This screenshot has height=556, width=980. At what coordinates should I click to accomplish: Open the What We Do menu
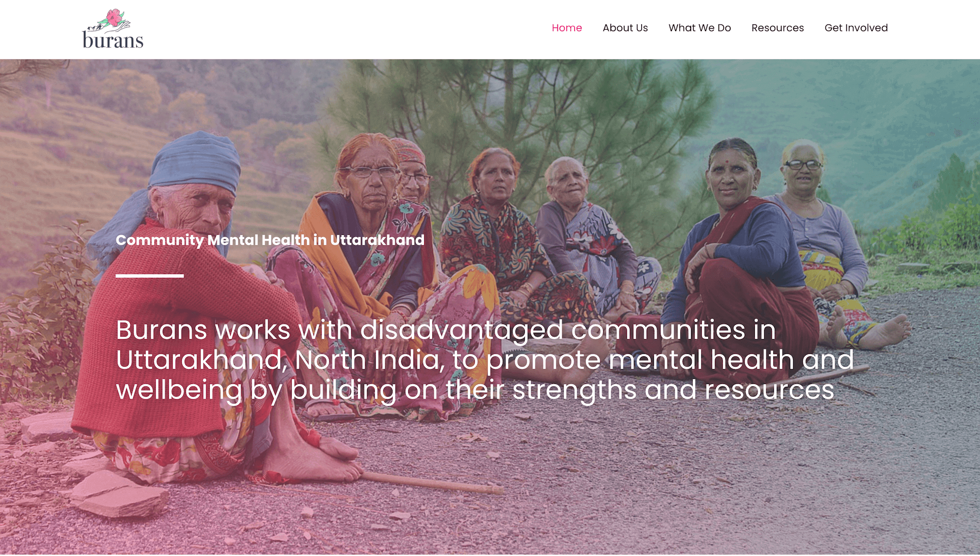[x=699, y=28]
